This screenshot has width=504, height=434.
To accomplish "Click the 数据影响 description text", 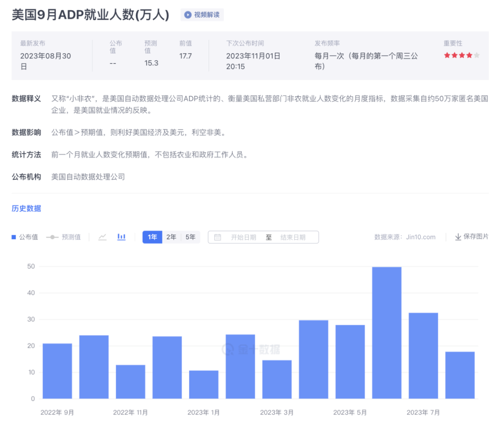I will 139,133.
